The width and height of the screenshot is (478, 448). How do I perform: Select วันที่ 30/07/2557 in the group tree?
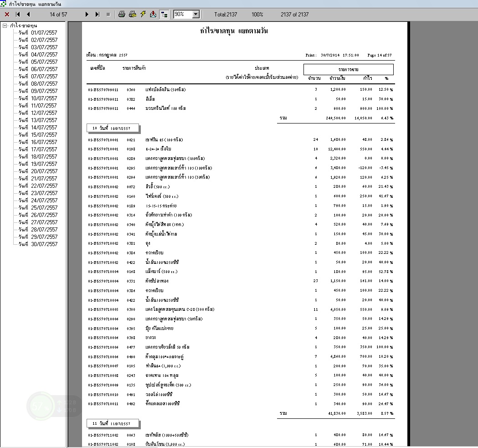(38, 244)
